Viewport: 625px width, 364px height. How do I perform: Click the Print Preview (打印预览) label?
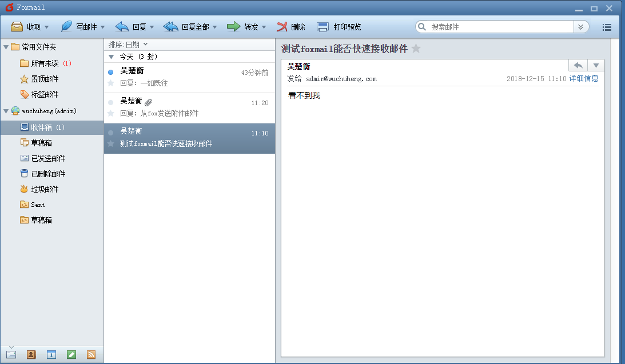(347, 27)
